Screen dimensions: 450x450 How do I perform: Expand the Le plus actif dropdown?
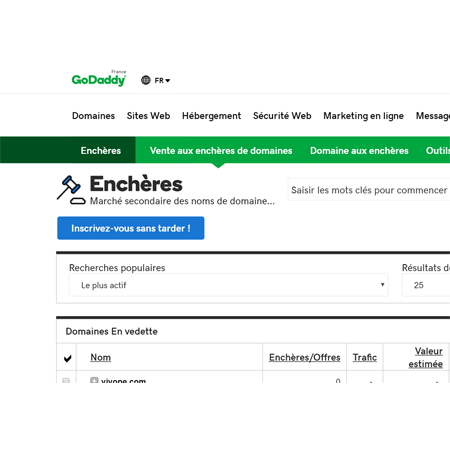point(229,285)
